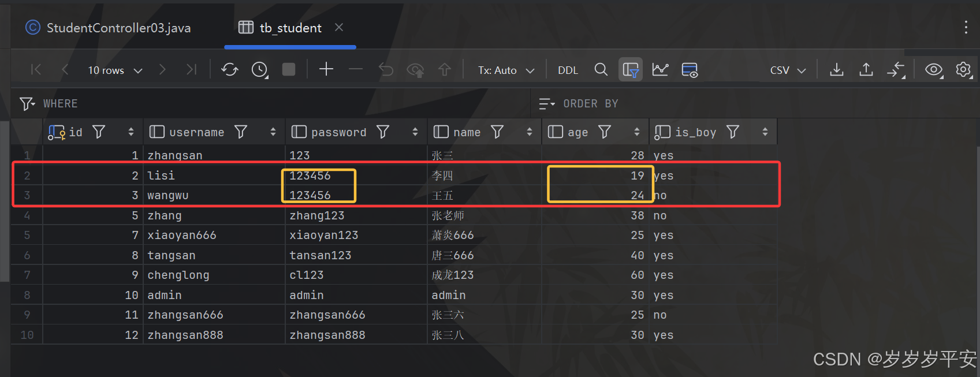The image size is (980, 377).
Task: Filter id column funnel icon
Action: [99, 132]
